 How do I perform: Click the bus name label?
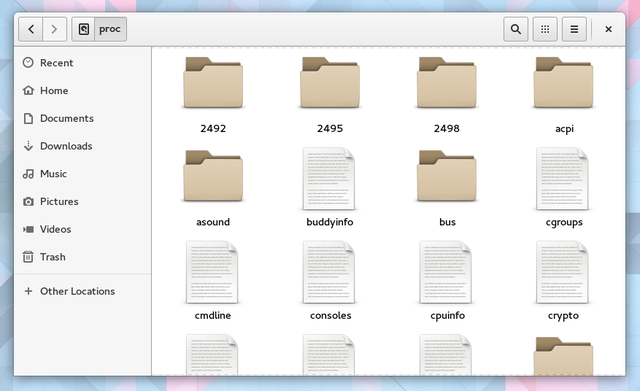coord(447,222)
